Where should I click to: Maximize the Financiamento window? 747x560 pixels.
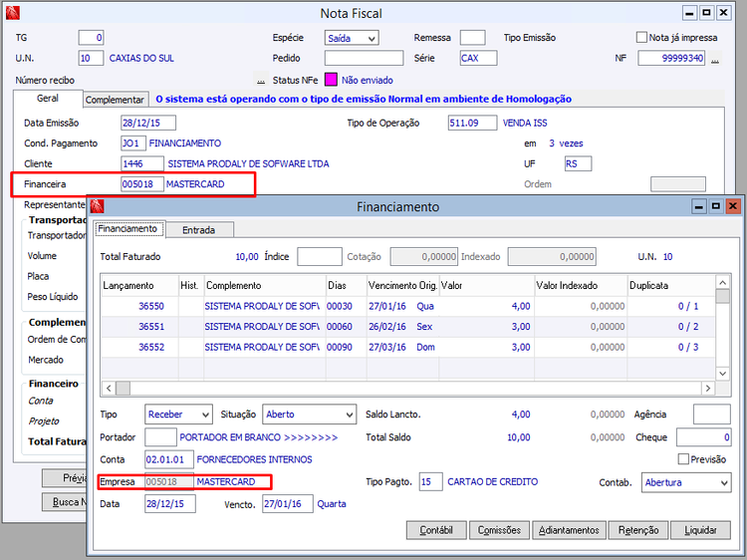pyautogui.click(x=715, y=206)
